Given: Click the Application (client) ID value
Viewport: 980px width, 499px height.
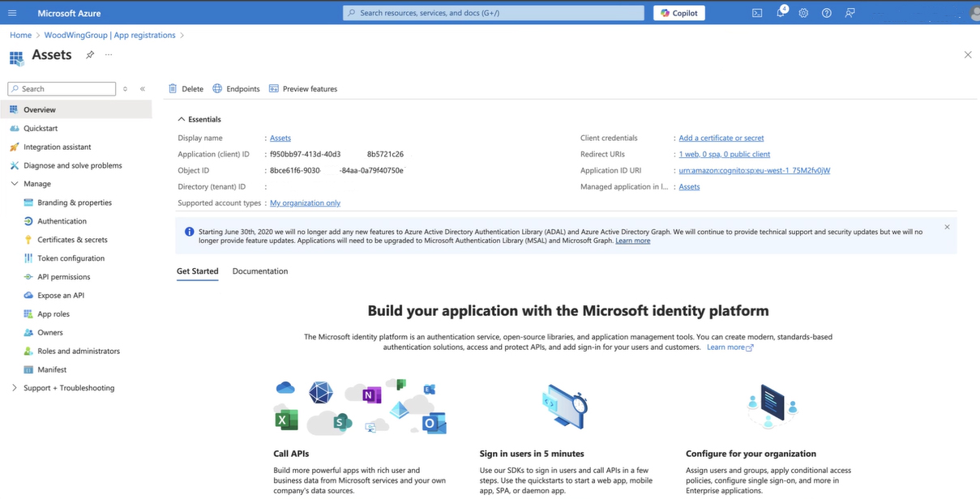Looking at the screenshot, I should (x=336, y=155).
